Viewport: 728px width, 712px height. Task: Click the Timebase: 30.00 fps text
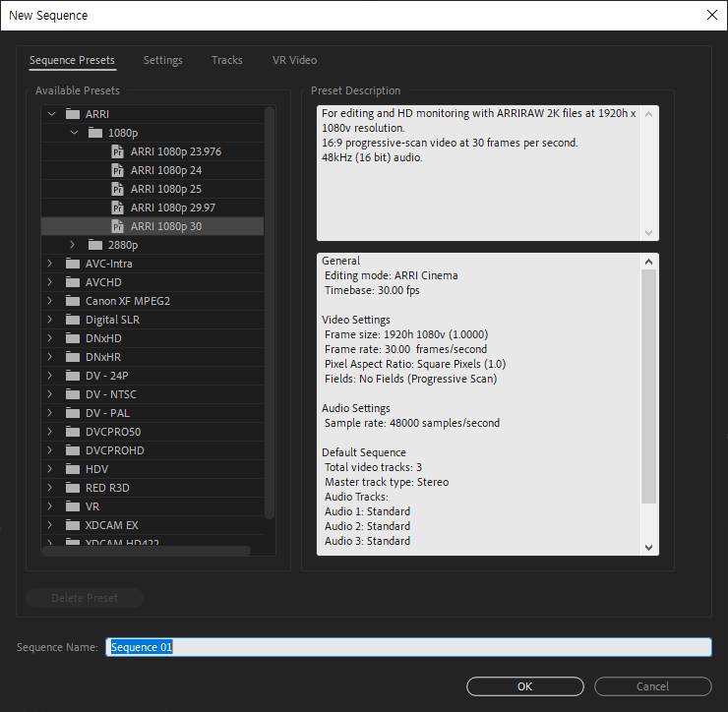[x=372, y=290]
